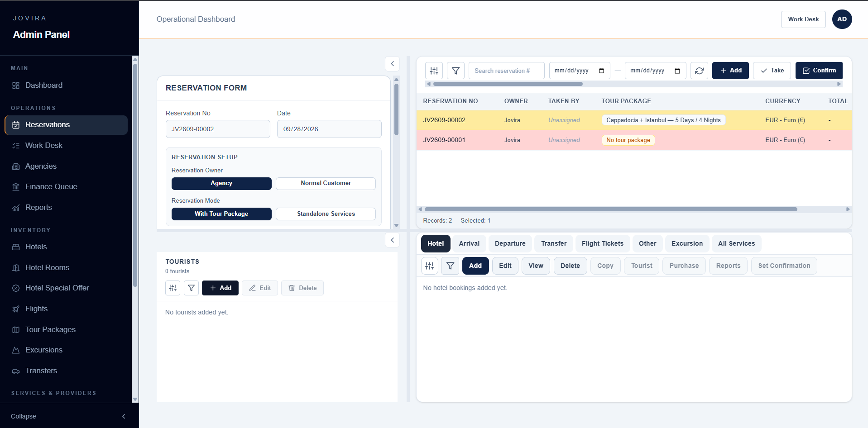Collapse the reservation form panel

[393, 64]
